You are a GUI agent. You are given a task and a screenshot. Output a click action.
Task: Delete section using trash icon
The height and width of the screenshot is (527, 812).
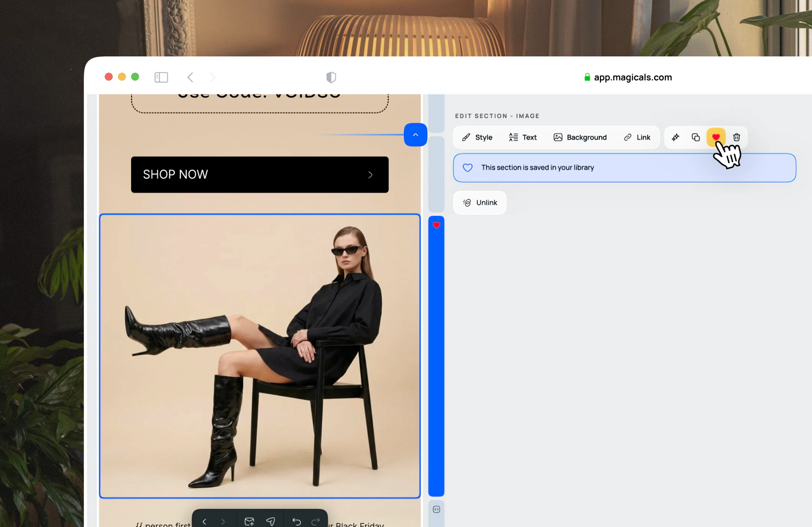pos(736,137)
